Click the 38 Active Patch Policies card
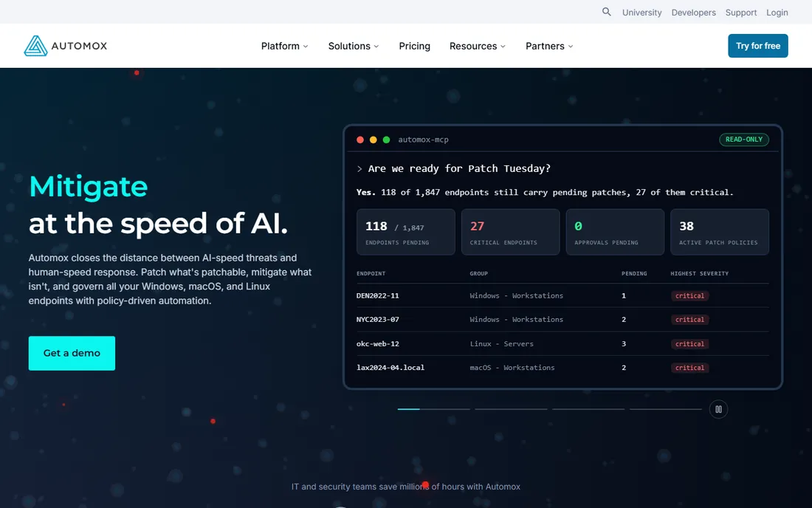The width and height of the screenshot is (812, 508). click(x=719, y=232)
